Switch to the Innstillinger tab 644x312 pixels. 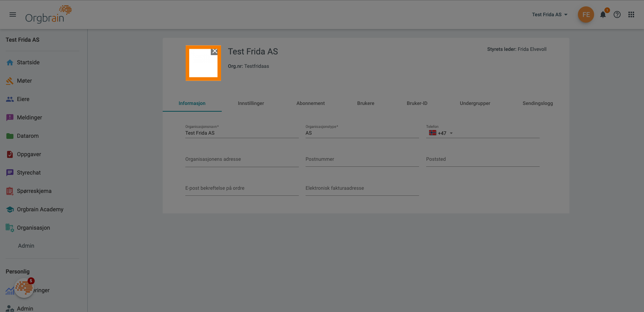click(251, 103)
